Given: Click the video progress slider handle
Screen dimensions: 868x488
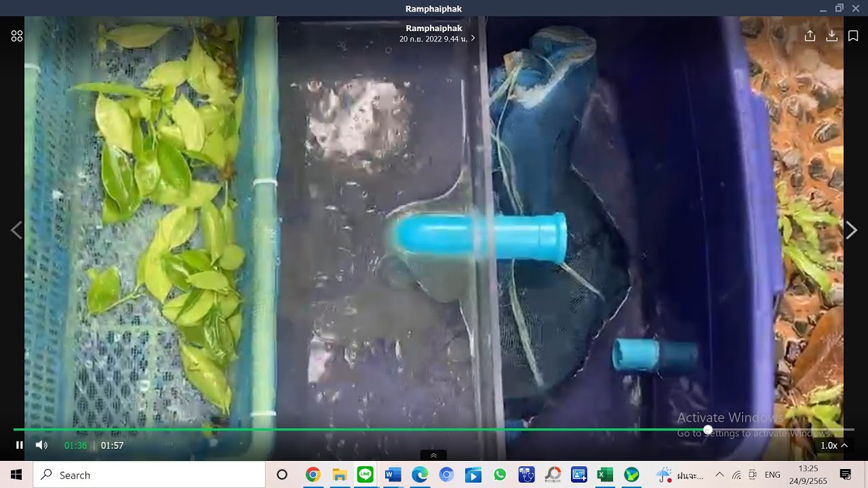Looking at the screenshot, I should click(708, 430).
